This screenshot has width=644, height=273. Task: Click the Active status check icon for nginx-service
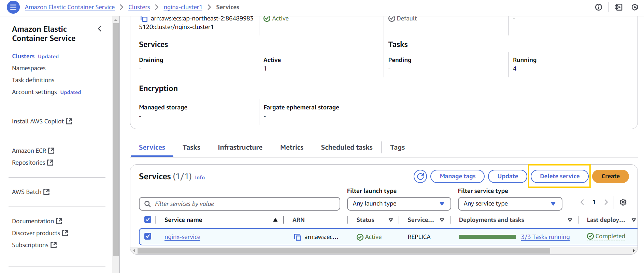360,237
